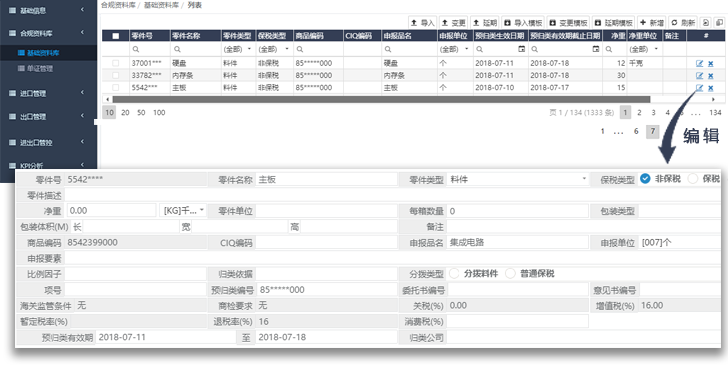Screen dimensions: 728x368
Task: Set page size to 50
Action: pos(141,112)
